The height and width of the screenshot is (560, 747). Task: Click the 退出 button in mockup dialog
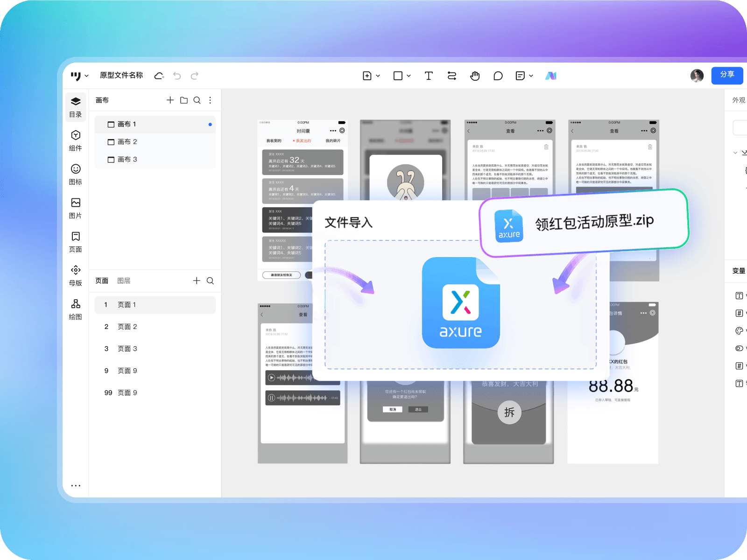pyautogui.click(x=418, y=410)
